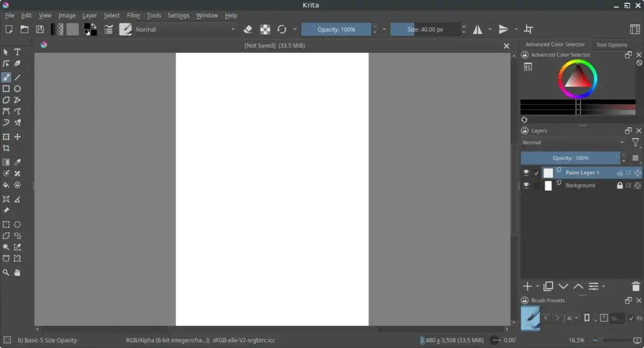Viewport: 644px width, 348px height.
Task: Select the Freehand Brush tool
Action: click(6, 77)
